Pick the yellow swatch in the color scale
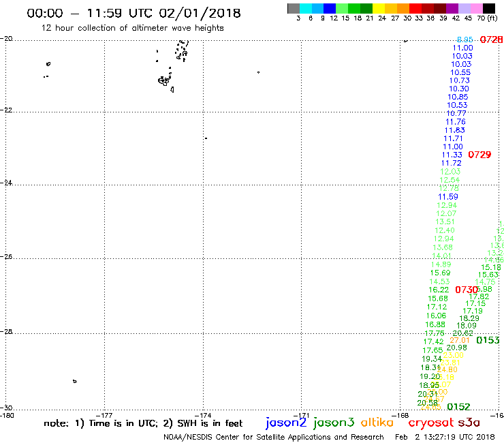Viewport: 504px width, 443px height. (x=379, y=8)
